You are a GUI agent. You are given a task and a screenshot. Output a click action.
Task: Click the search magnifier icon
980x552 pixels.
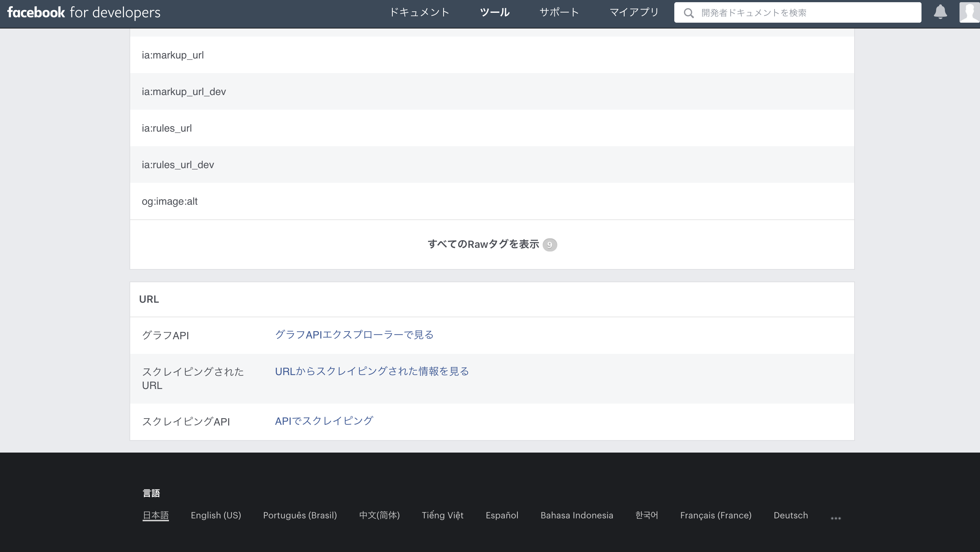point(688,13)
